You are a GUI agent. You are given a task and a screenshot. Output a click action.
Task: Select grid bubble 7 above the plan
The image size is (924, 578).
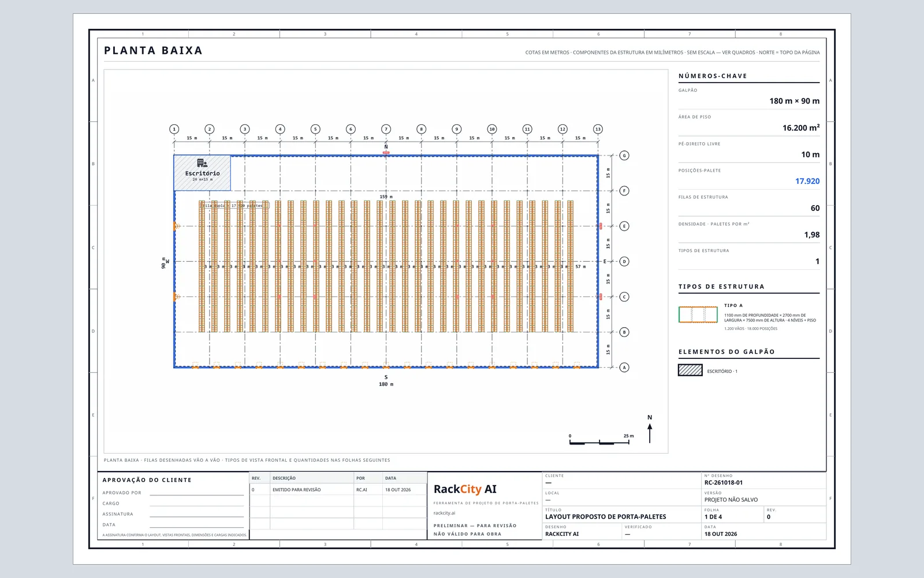pos(386,129)
